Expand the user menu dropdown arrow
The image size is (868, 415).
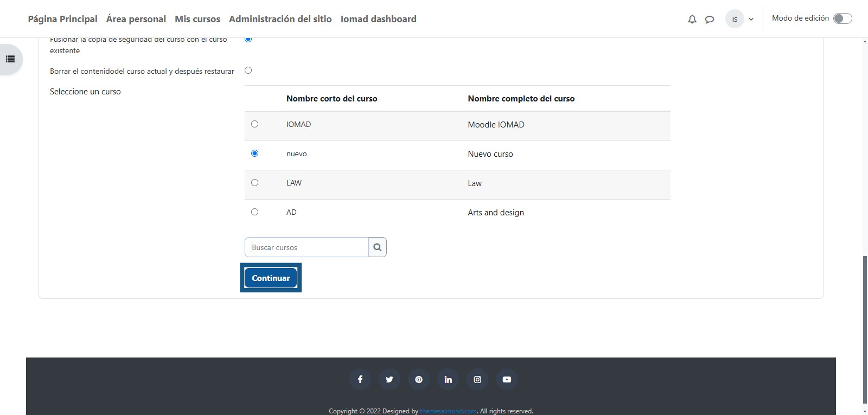click(x=751, y=19)
